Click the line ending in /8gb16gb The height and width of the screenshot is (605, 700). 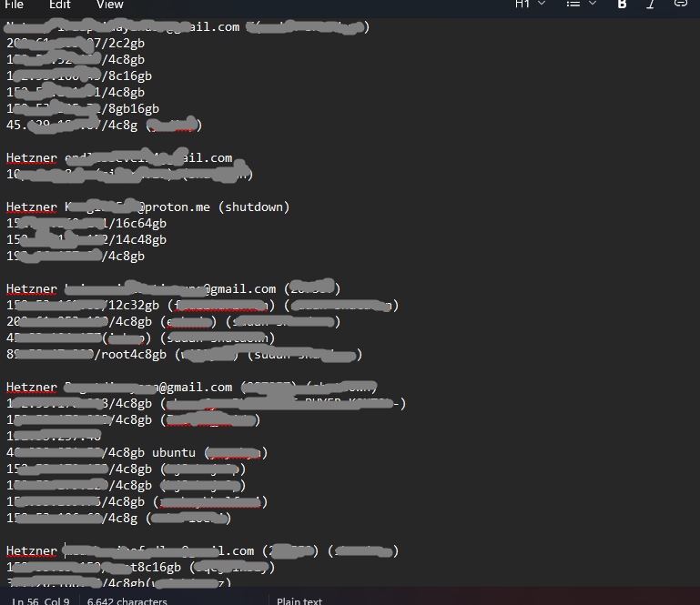[83, 108]
